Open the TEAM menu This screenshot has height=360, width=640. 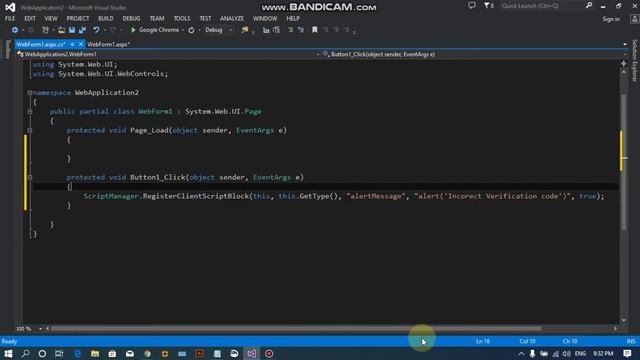[157, 18]
